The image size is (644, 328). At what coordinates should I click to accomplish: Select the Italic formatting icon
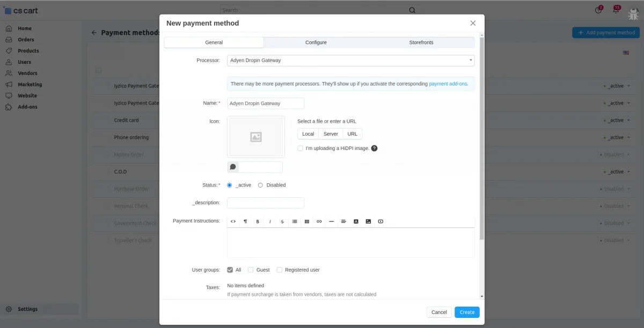pyautogui.click(x=269, y=221)
